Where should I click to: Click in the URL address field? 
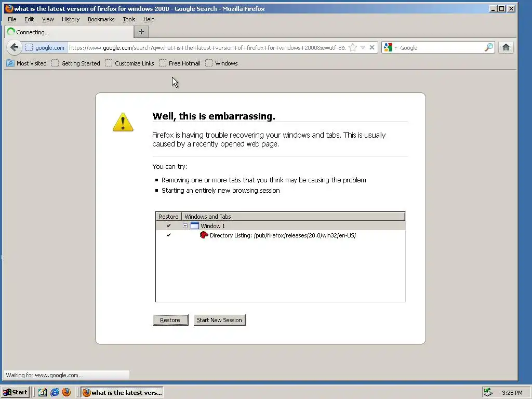tap(207, 48)
